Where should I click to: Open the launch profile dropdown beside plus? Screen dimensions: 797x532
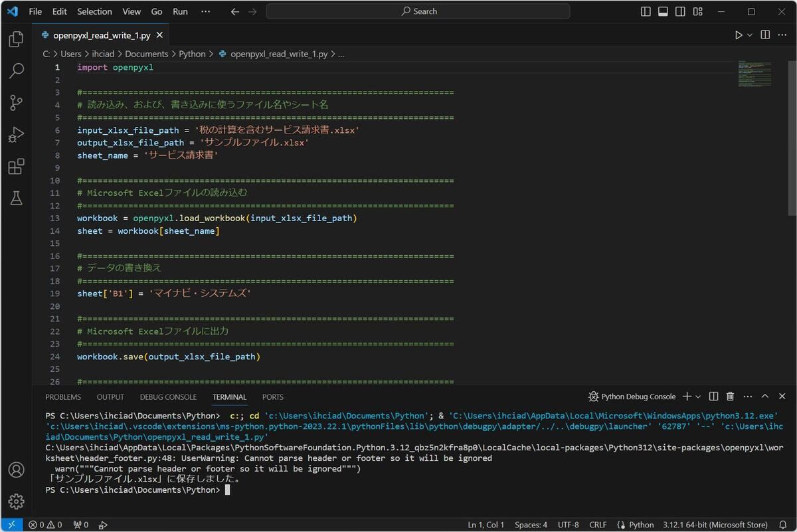pyautogui.click(x=698, y=397)
